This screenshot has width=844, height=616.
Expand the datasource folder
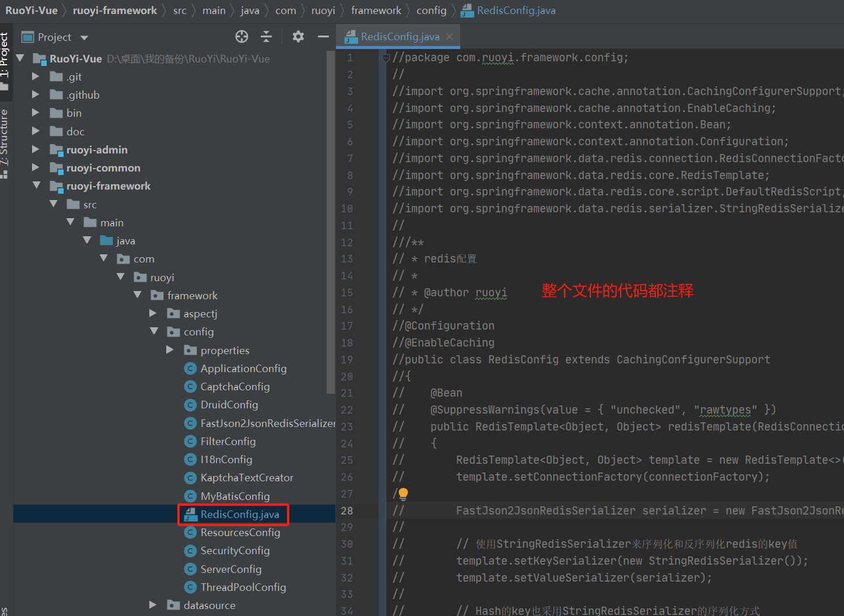[x=152, y=605]
